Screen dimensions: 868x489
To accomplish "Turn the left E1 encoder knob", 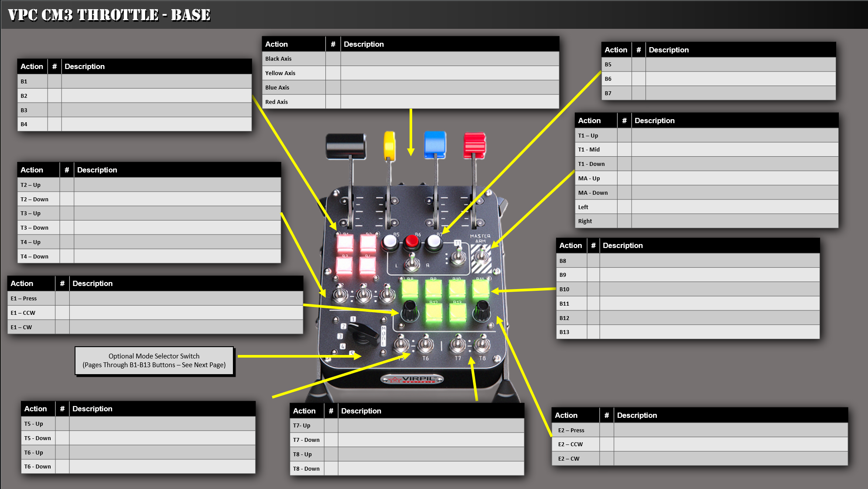I will [410, 310].
